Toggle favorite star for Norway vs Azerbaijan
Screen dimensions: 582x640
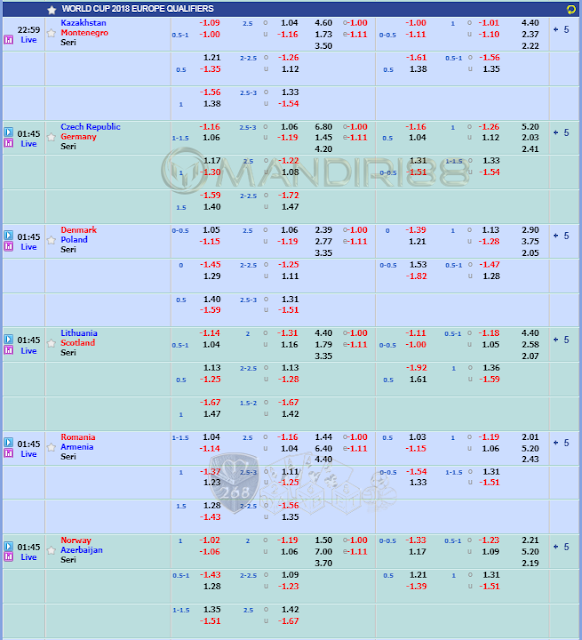[x=51, y=551]
